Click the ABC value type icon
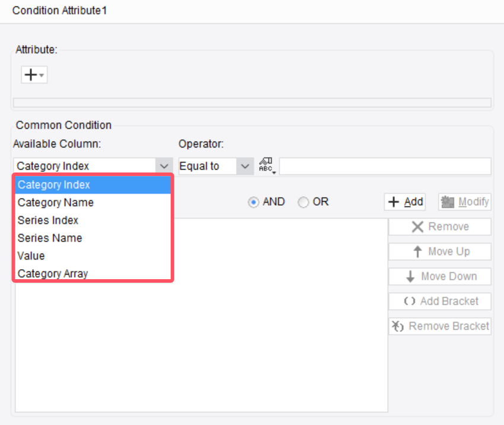The height and width of the screenshot is (425, 504). [267, 166]
